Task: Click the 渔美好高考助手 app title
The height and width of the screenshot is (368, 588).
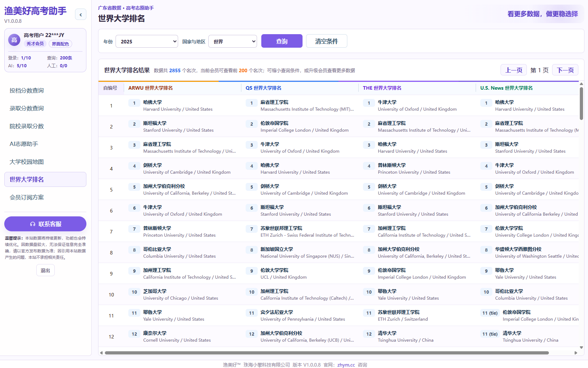Action: pyautogui.click(x=36, y=11)
